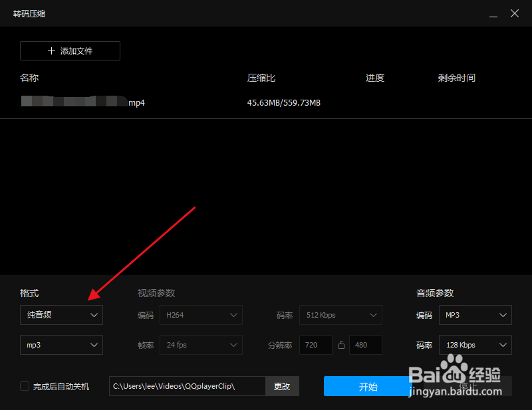Open the format dropdown showing 纯音频
532x410 pixels.
pyautogui.click(x=61, y=315)
